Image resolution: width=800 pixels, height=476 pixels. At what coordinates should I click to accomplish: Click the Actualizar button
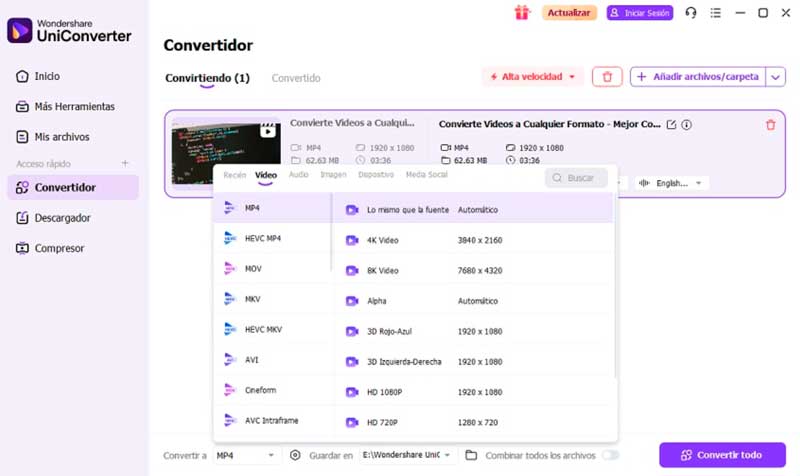pyautogui.click(x=569, y=13)
